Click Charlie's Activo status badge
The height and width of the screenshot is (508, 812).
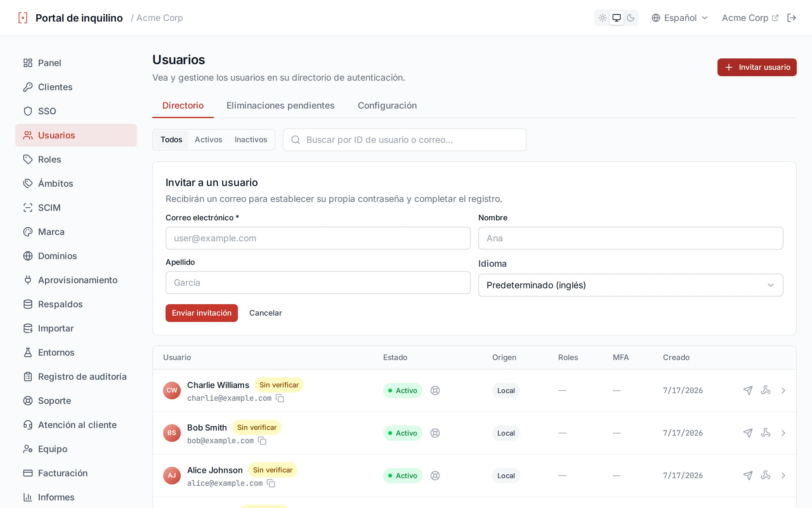tap(403, 391)
